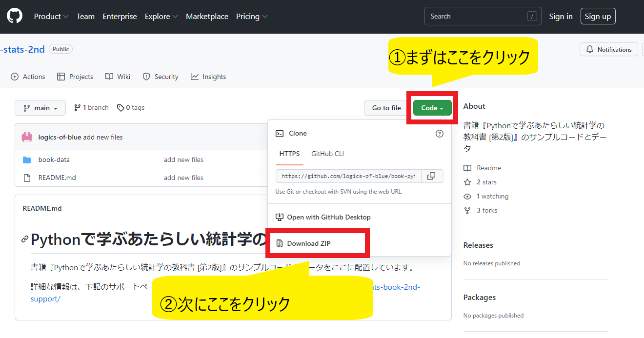Expand the Pricing menu

click(252, 16)
